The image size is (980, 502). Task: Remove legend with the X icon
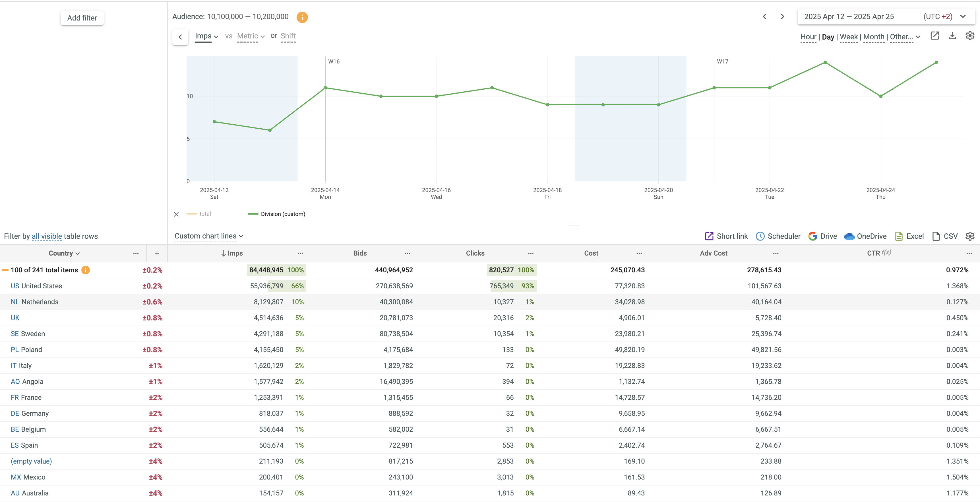[176, 214]
